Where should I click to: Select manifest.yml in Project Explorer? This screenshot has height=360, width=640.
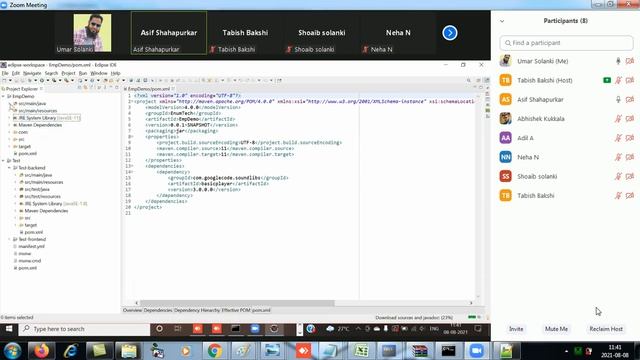tap(31, 247)
